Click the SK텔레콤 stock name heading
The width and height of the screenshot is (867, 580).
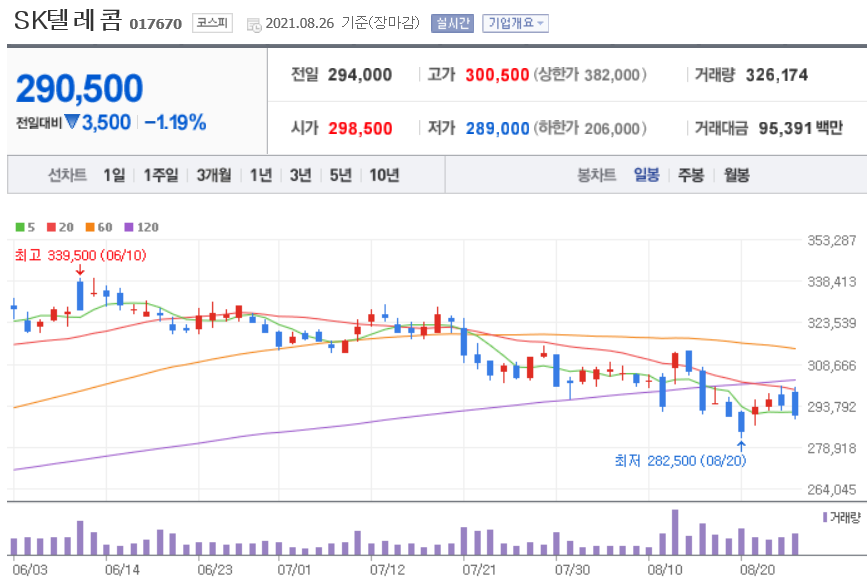tap(67, 21)
